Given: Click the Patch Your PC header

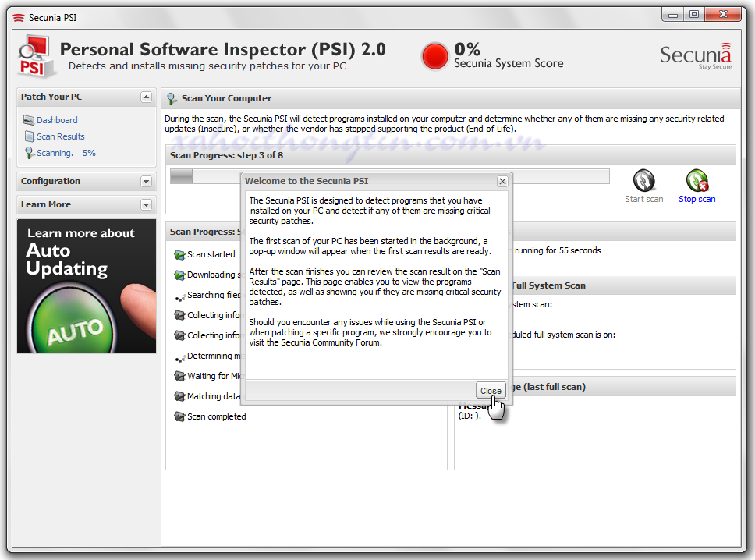Looking at the screenshot, I should point(51,97).
